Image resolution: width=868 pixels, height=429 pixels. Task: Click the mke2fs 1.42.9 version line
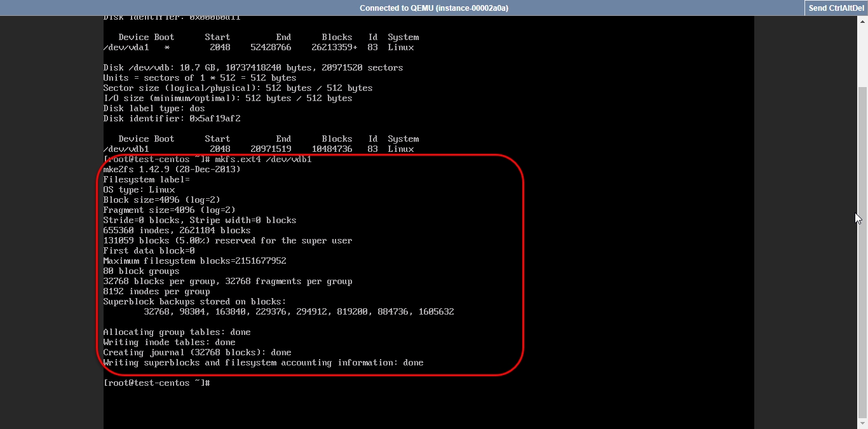coord(172,170)
